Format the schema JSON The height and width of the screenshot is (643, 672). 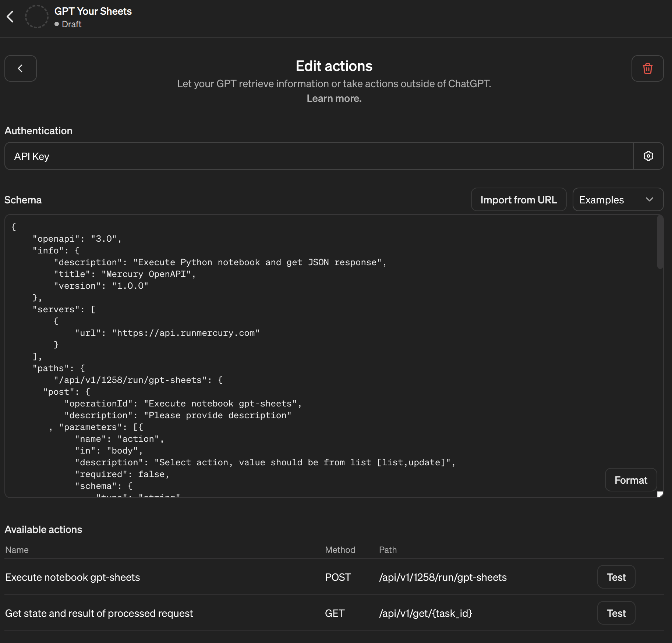(x=630, y=480)
